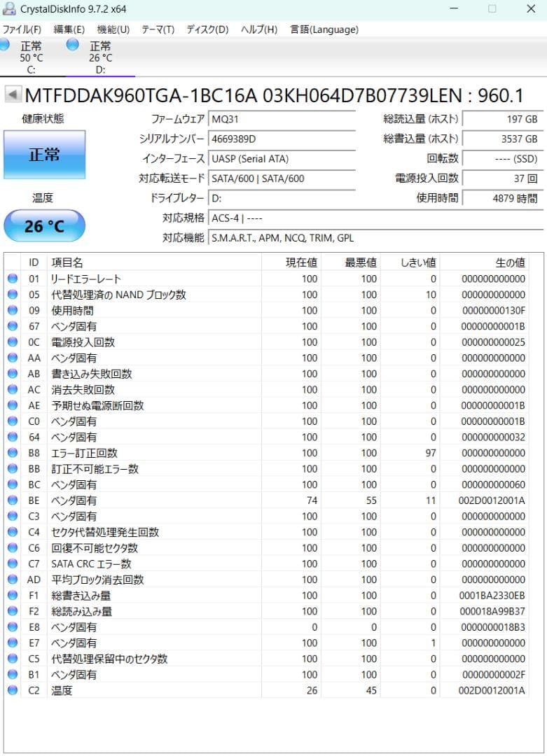
Task: Click the 総書込量 field showing 3537 GB
Action: 503,139
